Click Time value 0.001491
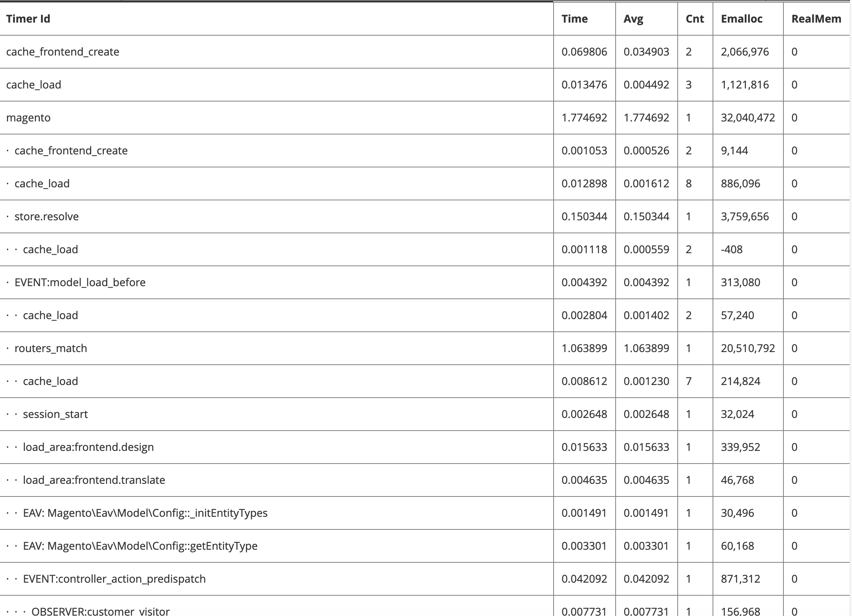The image size is (852, 616). [584, 513]
